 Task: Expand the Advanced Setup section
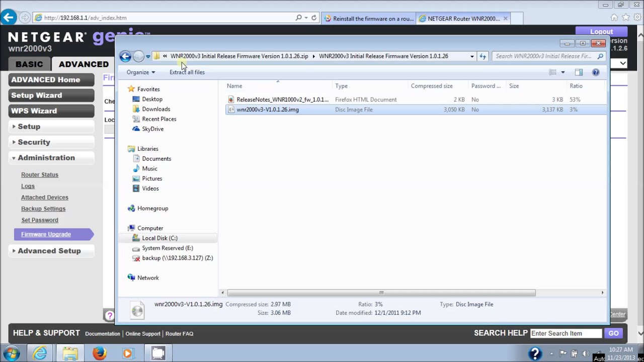pos(51,251)
